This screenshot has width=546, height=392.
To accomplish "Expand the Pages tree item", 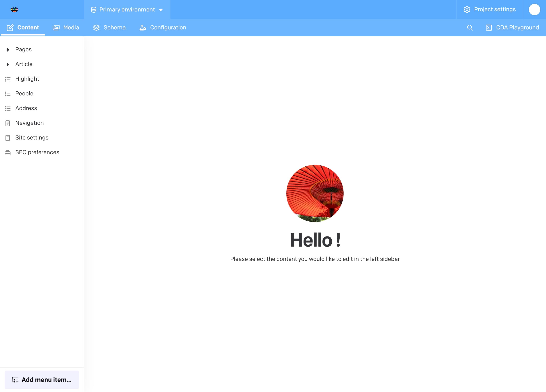I will click(x=8, y=50).
